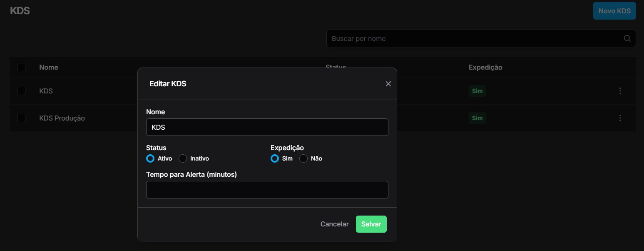This screenshot has height=251, width=644.
Task: Open actions menu for KDS row
Action: tap(620, 91)
